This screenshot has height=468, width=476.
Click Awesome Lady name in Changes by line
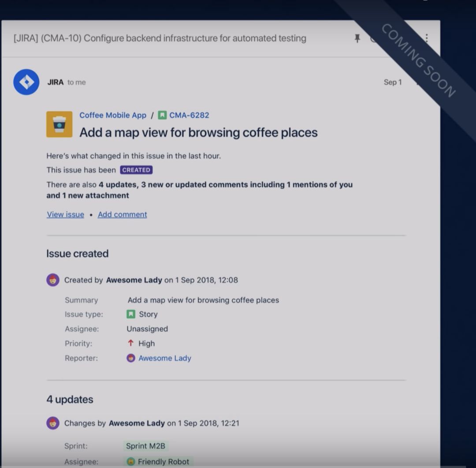137,423
